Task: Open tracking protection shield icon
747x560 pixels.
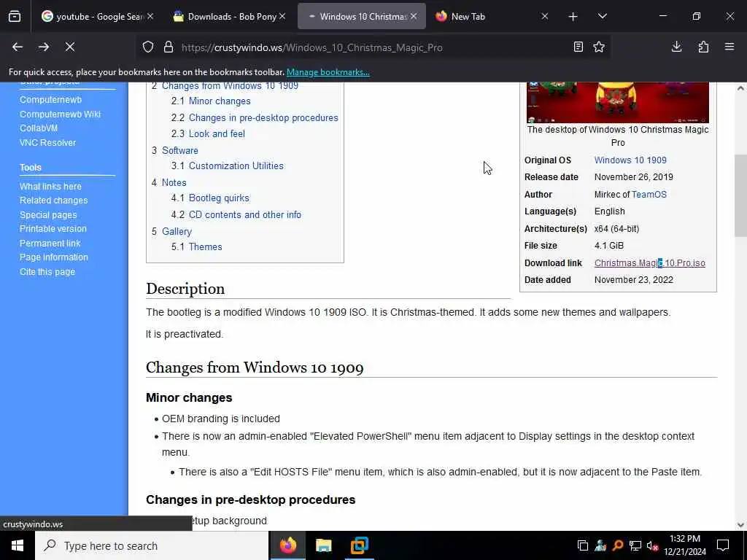Action: tap(148, 47)
